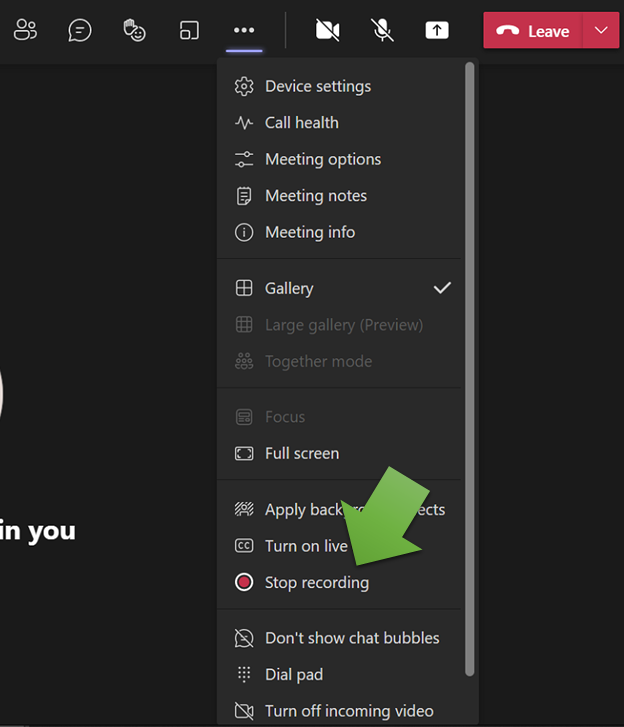Open Call health
Viewport: 624px width, 727px height.
coord(339,123)
